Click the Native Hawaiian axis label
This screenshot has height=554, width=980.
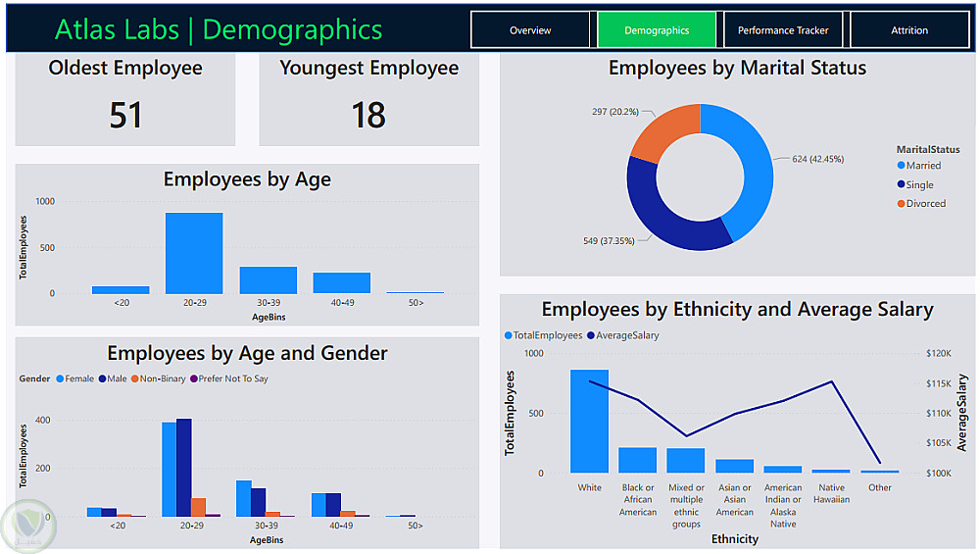(831, 493)
